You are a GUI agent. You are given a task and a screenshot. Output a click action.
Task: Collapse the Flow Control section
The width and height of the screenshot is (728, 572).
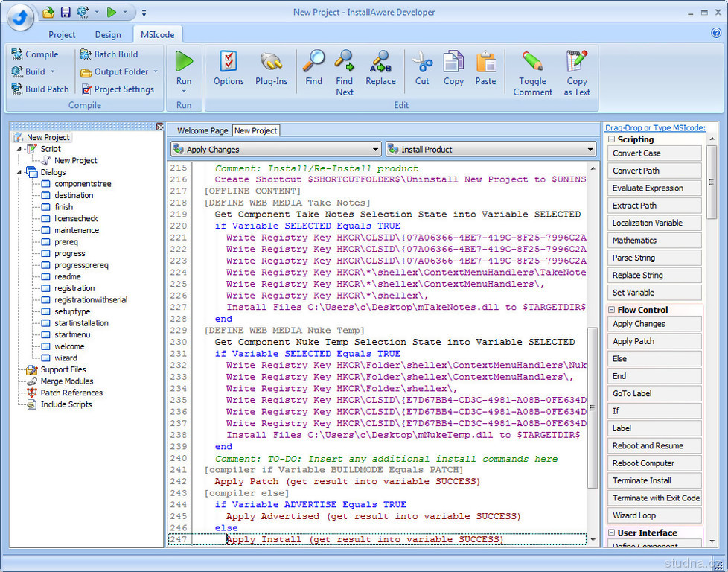point(612,310)
